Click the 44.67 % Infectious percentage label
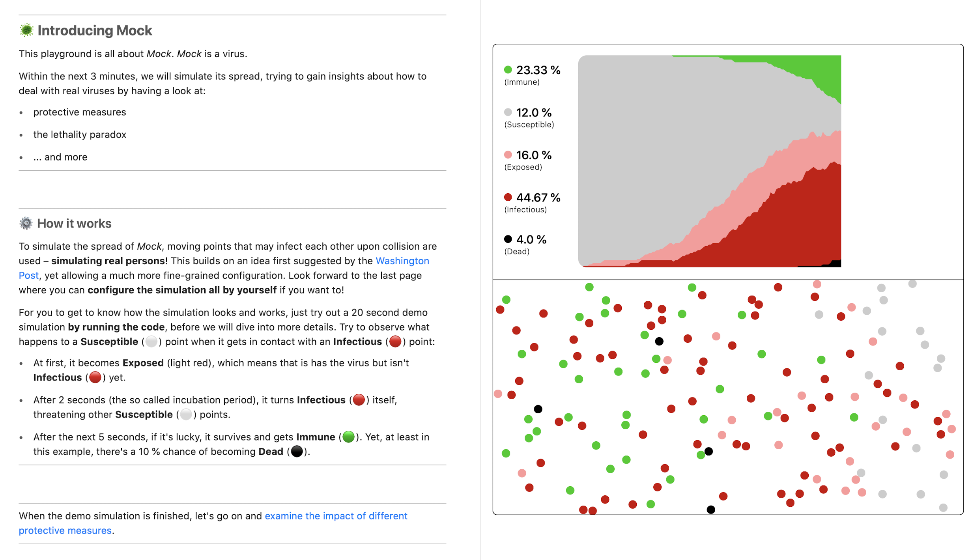This screenshot has height=560, width=972. [538, 198]
